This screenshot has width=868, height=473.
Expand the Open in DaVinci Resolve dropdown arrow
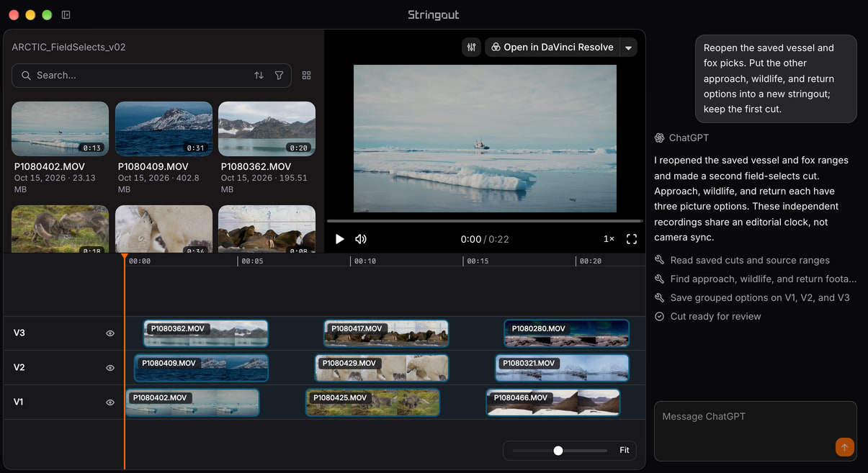[628, 48]
